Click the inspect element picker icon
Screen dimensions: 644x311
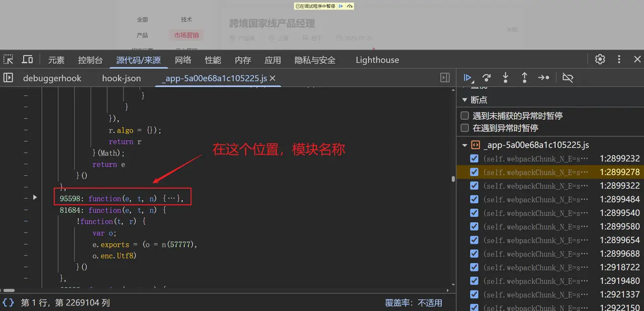pyautogui.click(x=9, y=59)
